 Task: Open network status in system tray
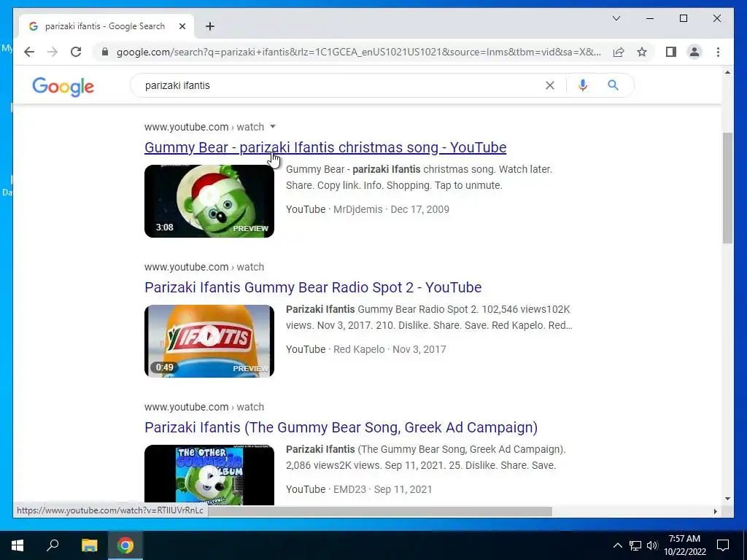pyautogui.click(x=635, y=545)
